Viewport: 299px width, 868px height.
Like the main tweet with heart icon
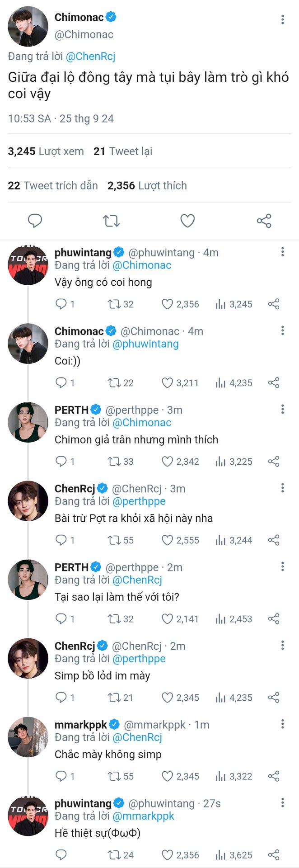(x=187, y=221)
